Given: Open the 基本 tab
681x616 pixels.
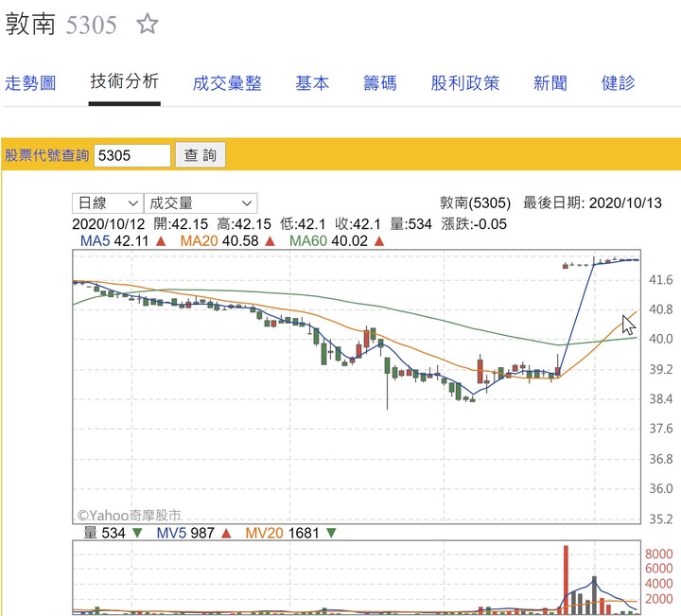Looking at the screenshot, I should [312, 83].
